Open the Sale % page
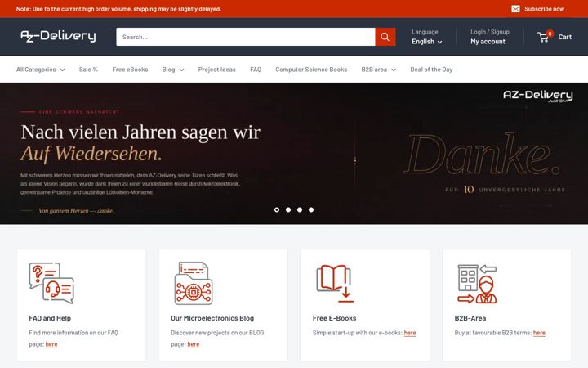Image resolution: width=588 pixels, height=368 pixels. (88, 70)
